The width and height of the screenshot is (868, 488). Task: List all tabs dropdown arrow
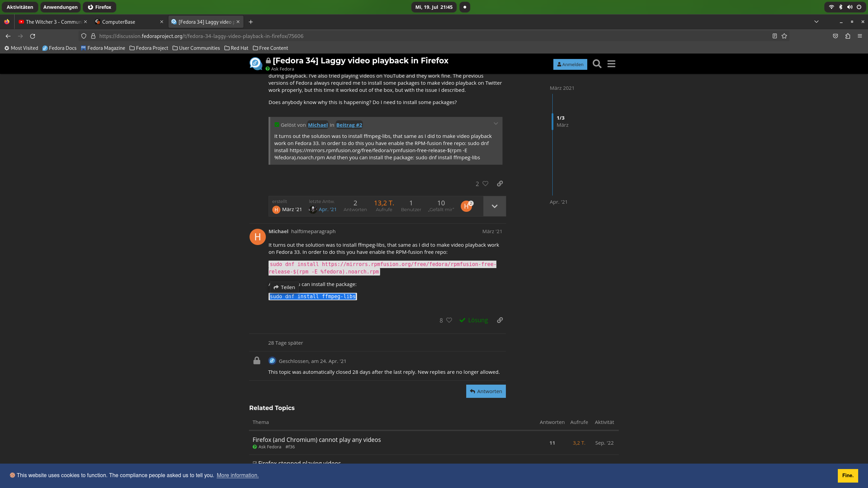coord(816,22)
